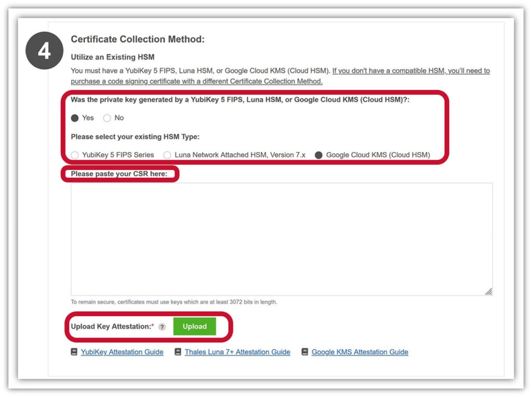Click the book icon beside Thales Luna guide
The width and height of the screenshot is (532, 397).
pos(178,352)
